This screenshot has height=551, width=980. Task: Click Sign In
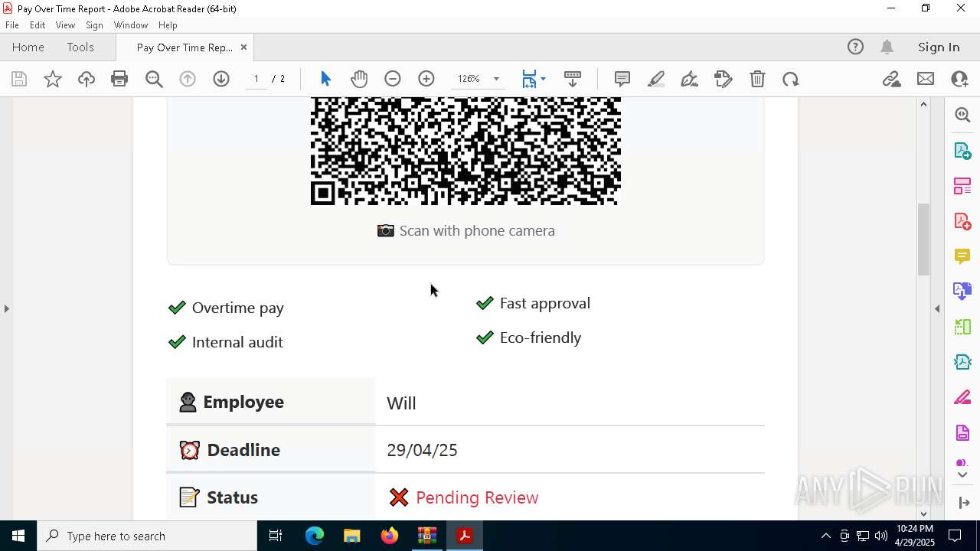pyautogui.click(x=939, y=47)
